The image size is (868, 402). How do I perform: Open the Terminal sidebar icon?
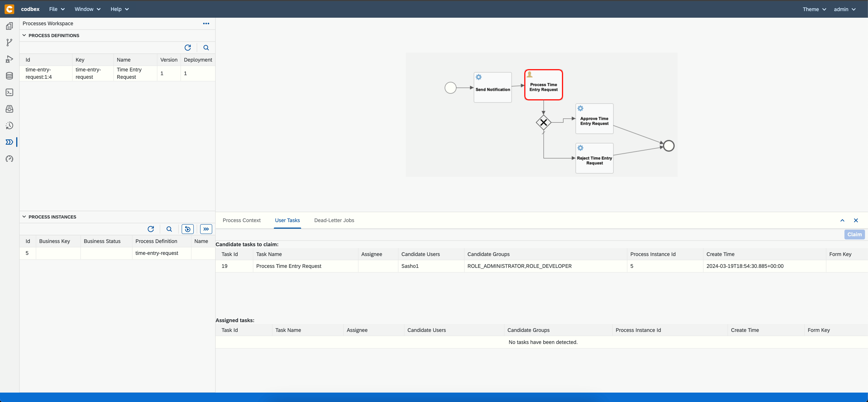[x=9, y=92]
